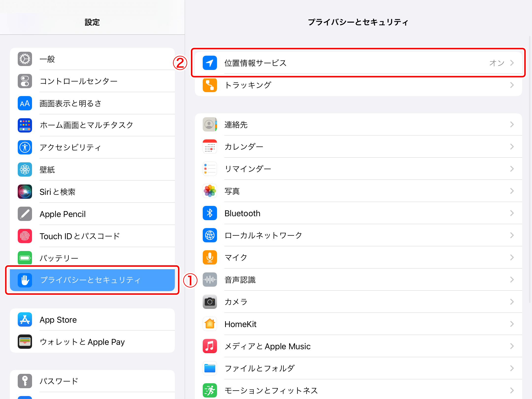Screen dimensions: 532x399
Task: Click the Siriと検索 icon
Action: (x=25, y=192)
